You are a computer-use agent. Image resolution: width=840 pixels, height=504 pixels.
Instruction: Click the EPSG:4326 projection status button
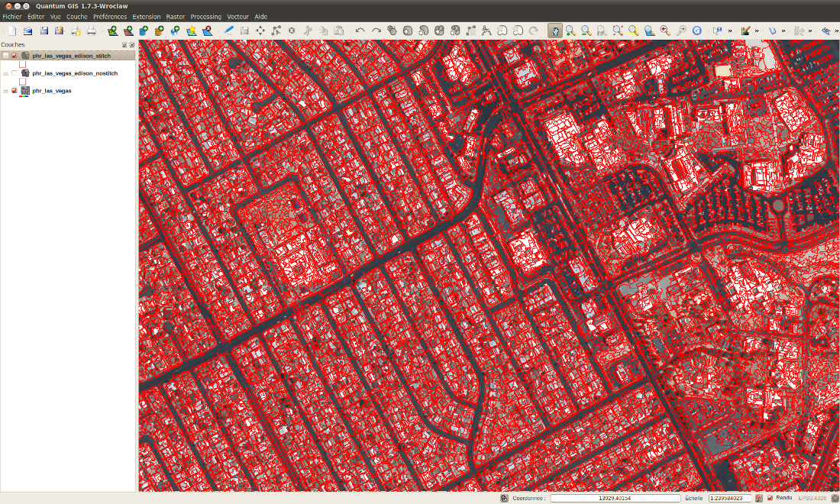[809, 498]
